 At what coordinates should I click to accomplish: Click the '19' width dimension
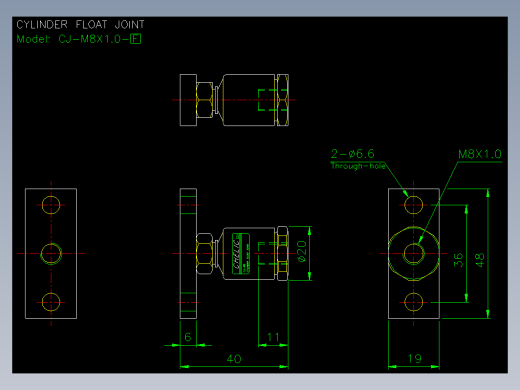[x=414, y=359]
